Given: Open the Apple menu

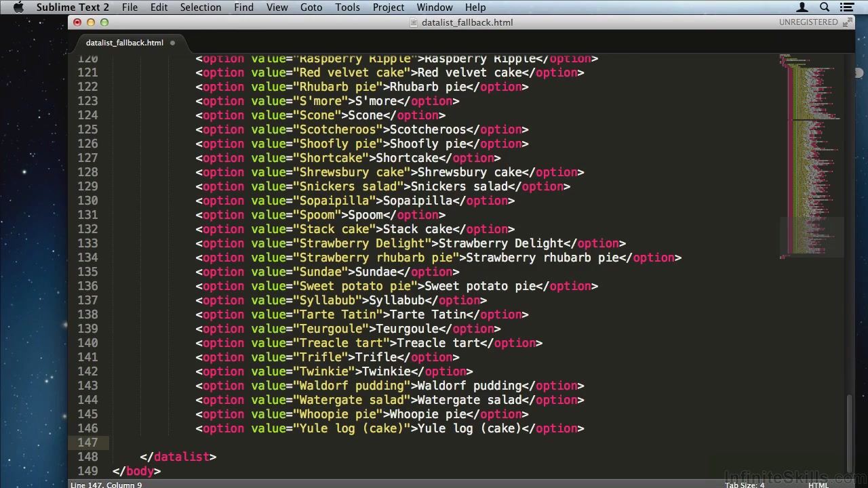Looking at the screenshot, I should coord(18,7).
